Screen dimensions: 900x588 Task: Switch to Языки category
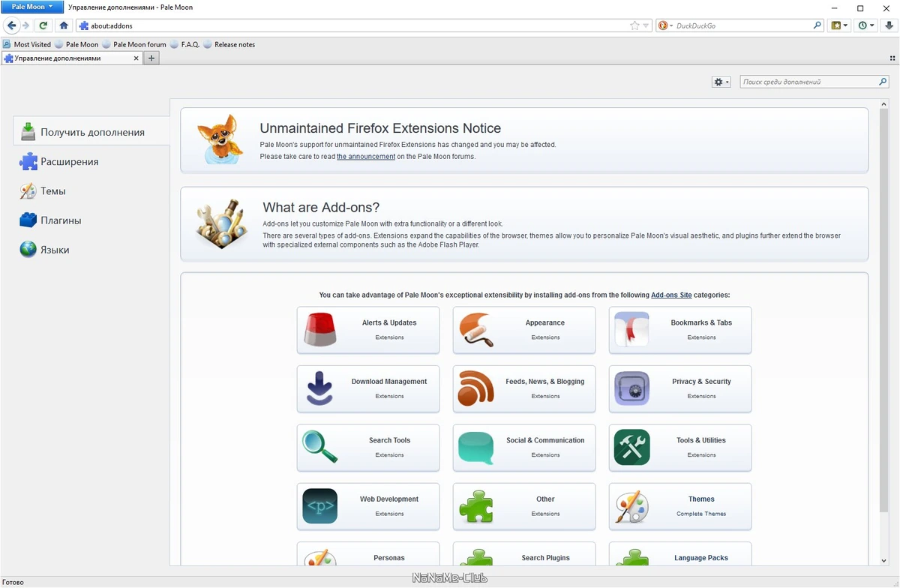click(91, 250)
